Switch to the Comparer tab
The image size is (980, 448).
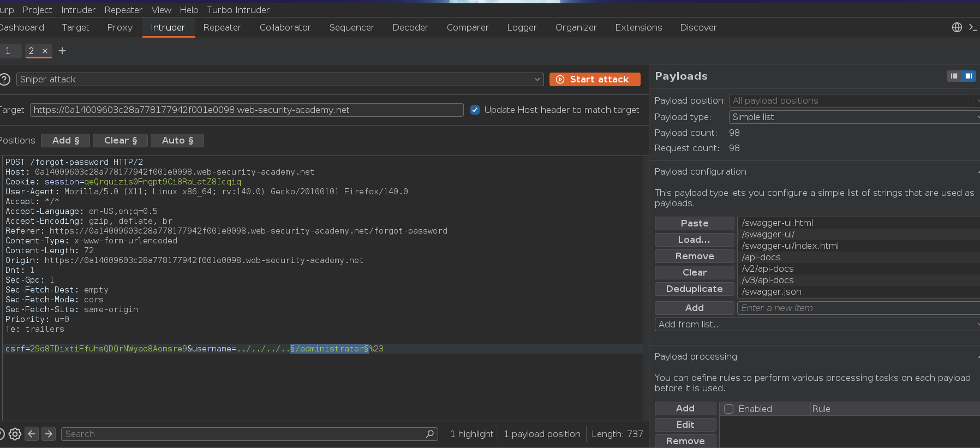point(468,27)
